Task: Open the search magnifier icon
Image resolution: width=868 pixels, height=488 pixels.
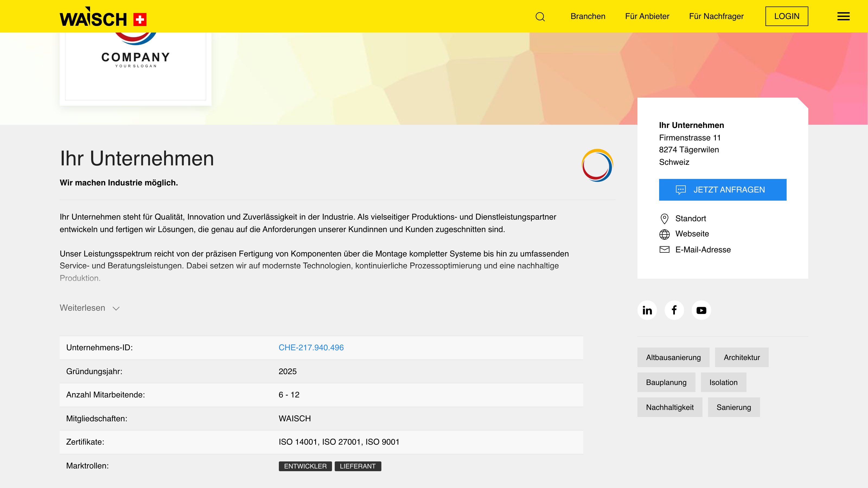Action: coord(540,16)
